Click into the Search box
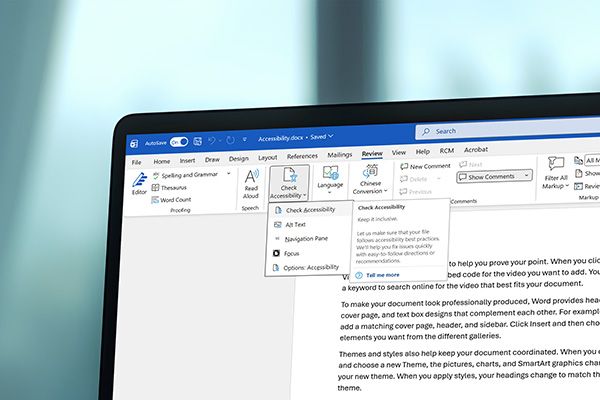 [500, 131]
